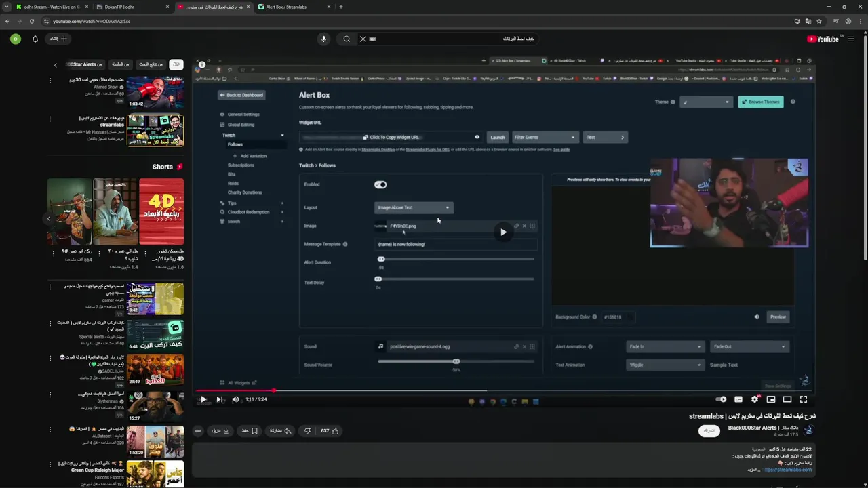Viewport: 868px width, 488px height.
Task: Toggle the Enabled switch in video
Action: 380,184
